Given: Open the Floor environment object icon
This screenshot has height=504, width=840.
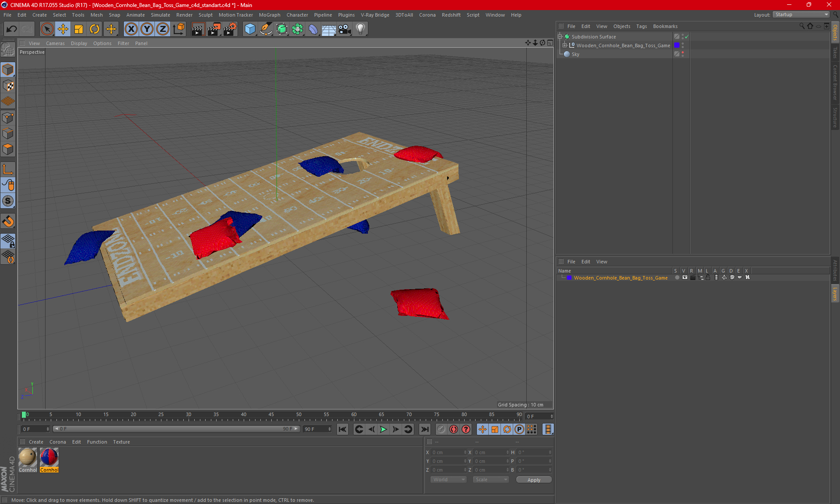Looking at the screenshot, I should [x=329, y=29].
